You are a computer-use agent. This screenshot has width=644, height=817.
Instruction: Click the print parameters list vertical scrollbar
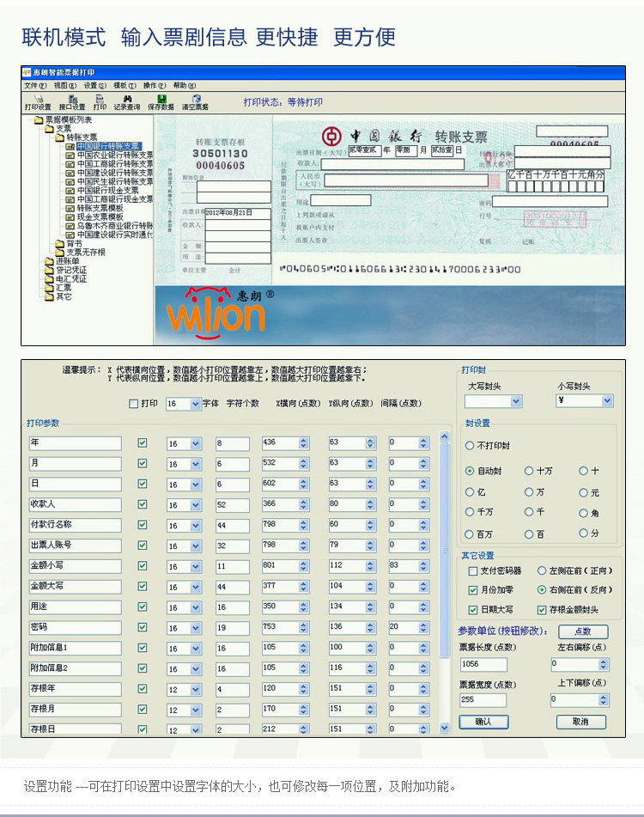(444, 584)
